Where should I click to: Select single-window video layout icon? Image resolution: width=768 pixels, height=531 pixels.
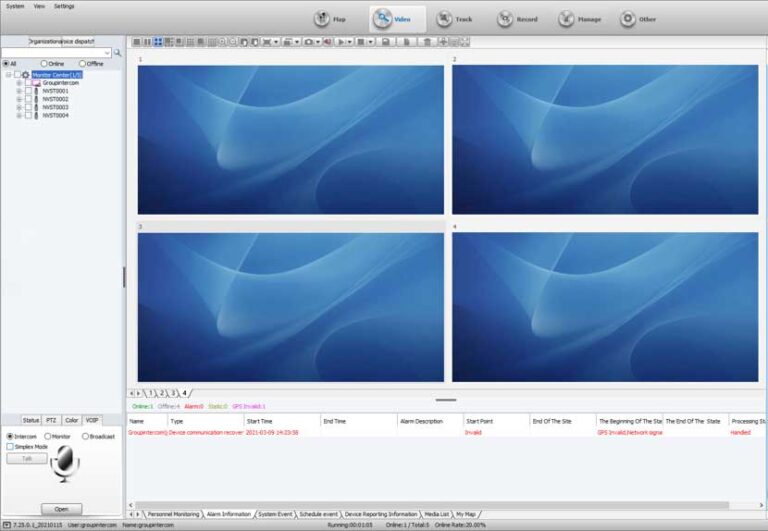coord(137,42)
